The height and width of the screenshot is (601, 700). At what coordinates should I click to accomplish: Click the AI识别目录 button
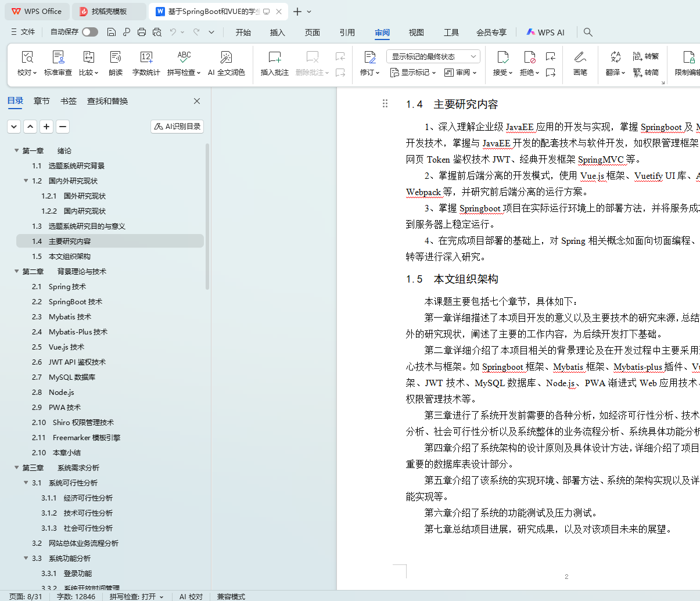pos(177,127)
